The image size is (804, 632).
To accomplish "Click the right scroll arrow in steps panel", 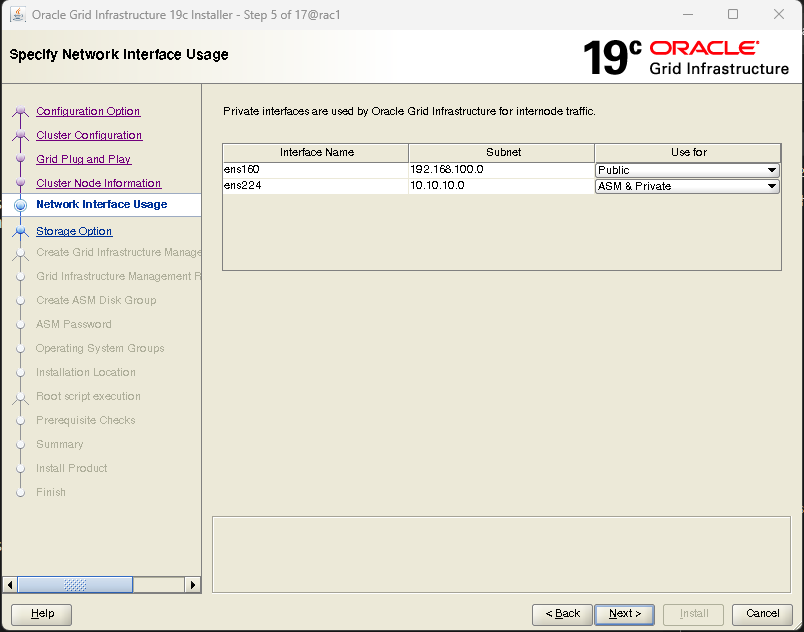I will point(192,585).
